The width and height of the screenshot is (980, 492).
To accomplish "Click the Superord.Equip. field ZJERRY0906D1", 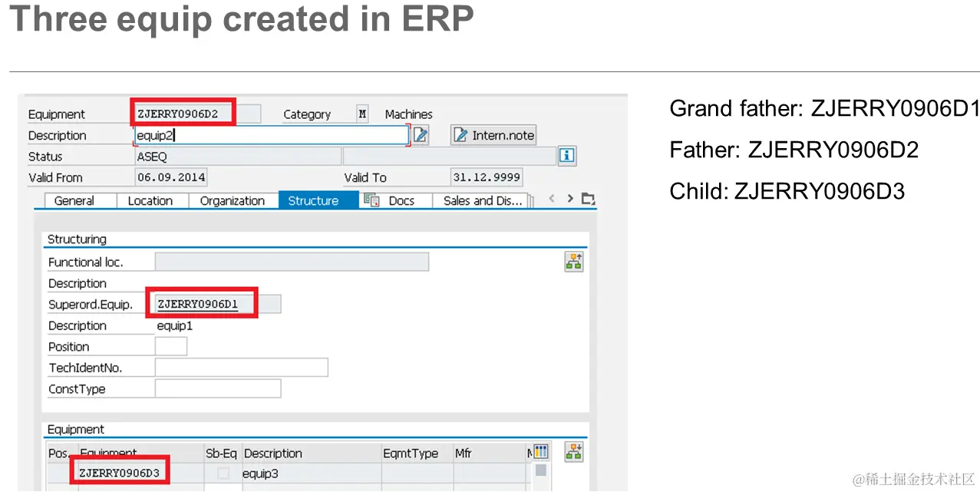I will 218,304.
